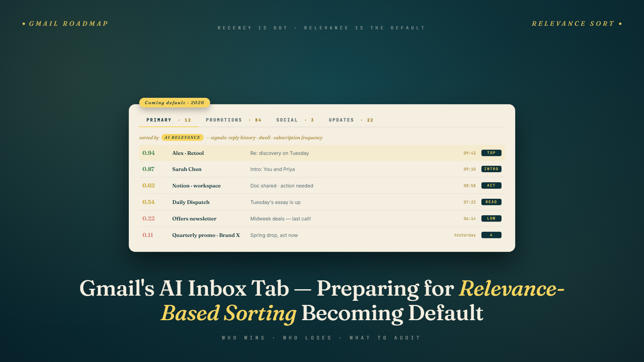Click the 07:22 timestamp
The height and width of the screenshot is (362, 644).
[x=470, y=202]
